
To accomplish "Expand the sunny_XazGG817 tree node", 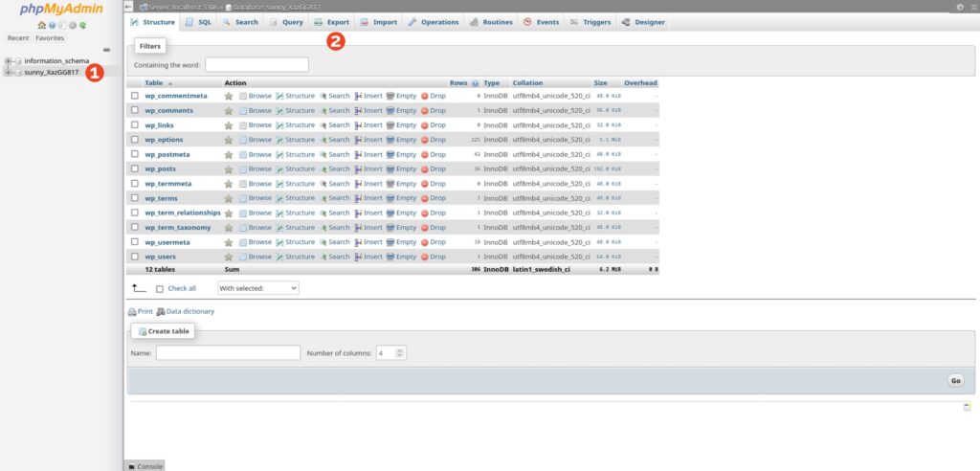I will (8, 73).
